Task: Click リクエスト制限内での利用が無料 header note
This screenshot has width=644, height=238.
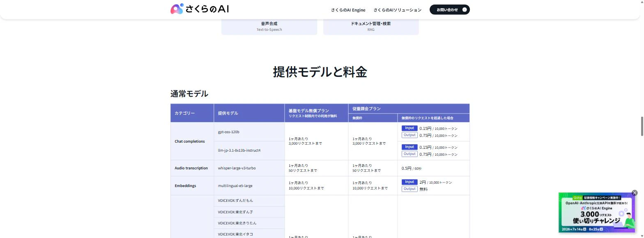Action: [x=313, y=116]
